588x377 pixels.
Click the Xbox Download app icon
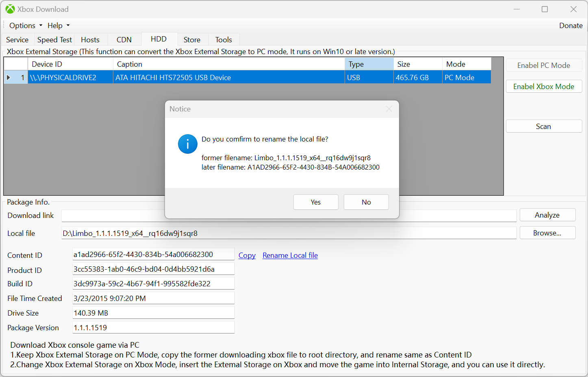(x=10, y=9)
